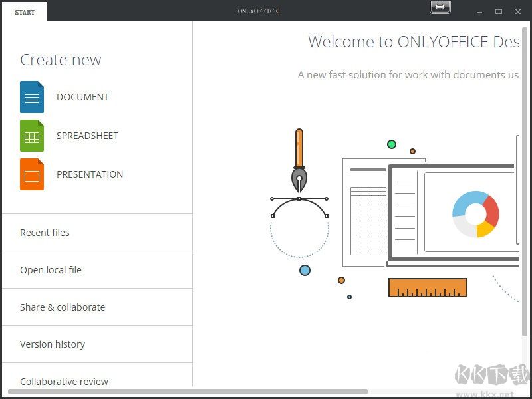Open the Share & collaborate section
532x399 pixels.
click(63, 307)
